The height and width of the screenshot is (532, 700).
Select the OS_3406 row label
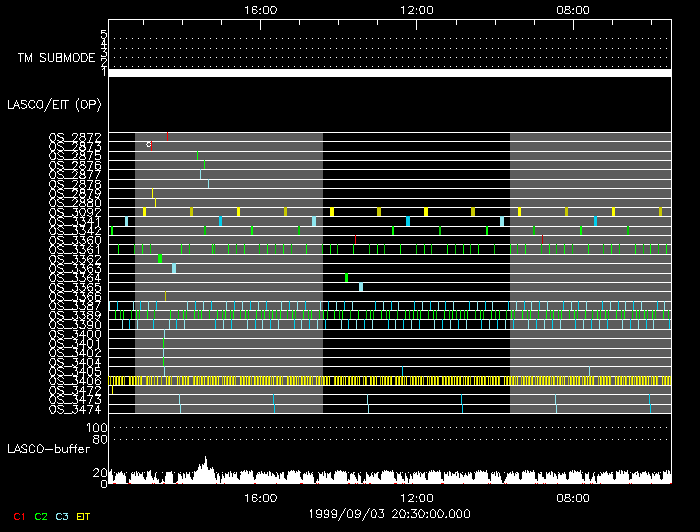75,381
